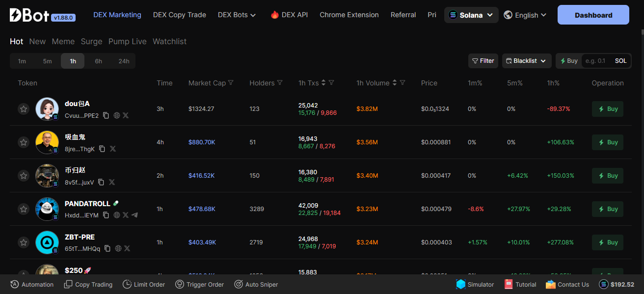Expand the English language selector
Screen dimensions: 644x294
525,15
